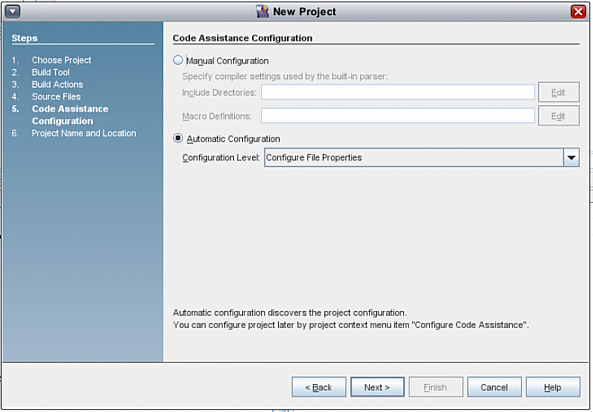
Task: Open the Configuration Level dropdown arrow
Action: coord(571,157)
